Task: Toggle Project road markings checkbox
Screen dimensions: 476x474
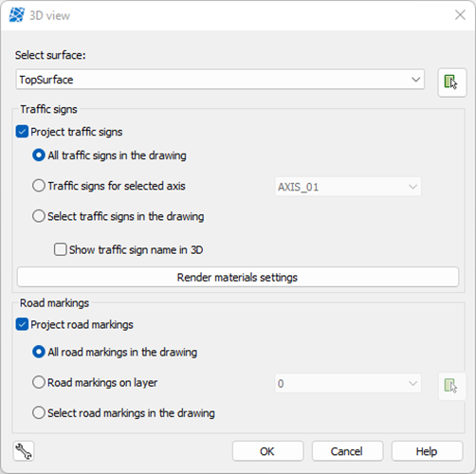Action: (22, 324)
